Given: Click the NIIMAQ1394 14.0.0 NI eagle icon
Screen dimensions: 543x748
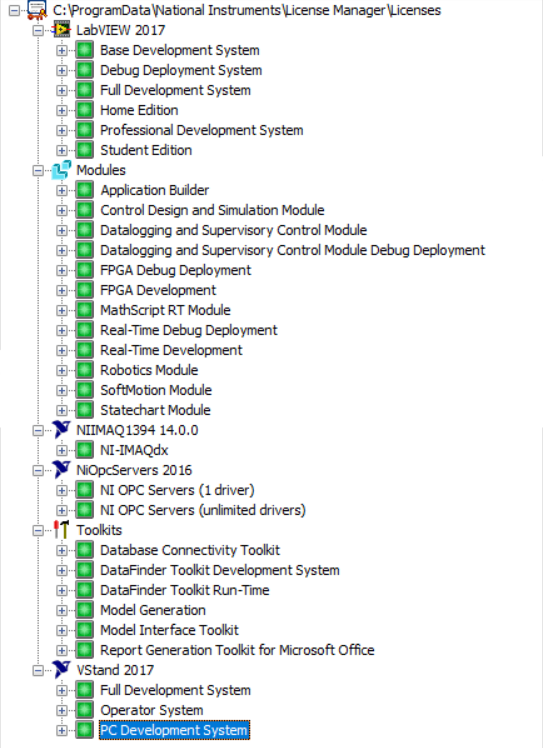Looking at the screenshot, I should pos(62,430).
